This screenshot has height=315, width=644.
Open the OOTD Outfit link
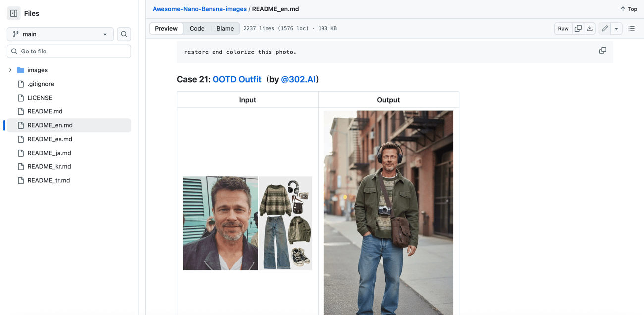tap(236, 79)
